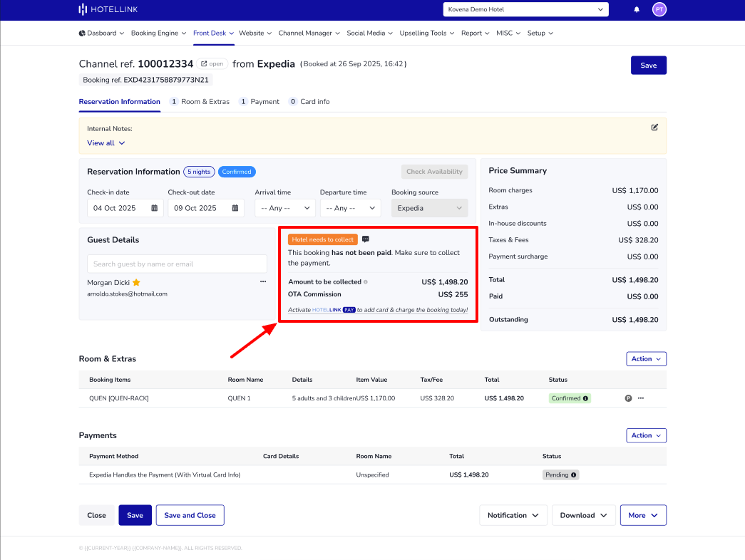Click the P payment icon on the QUEN row
Screen dimensions: 745x560
pos(628,398)
